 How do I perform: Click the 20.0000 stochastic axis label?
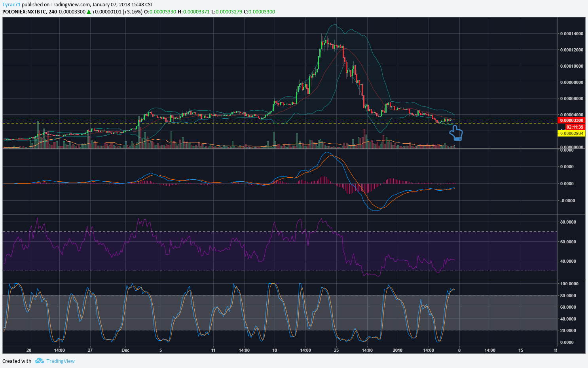[569, 330]
